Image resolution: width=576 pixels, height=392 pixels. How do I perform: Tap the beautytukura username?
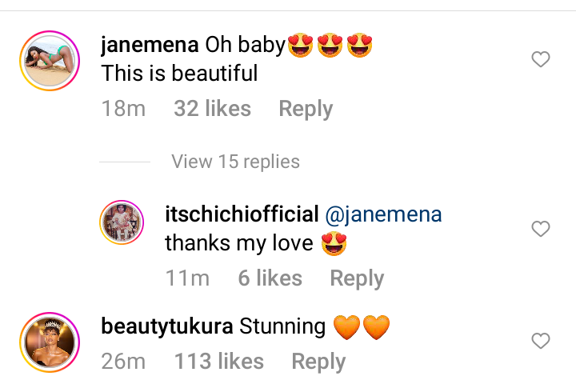[x=167, y=326]
